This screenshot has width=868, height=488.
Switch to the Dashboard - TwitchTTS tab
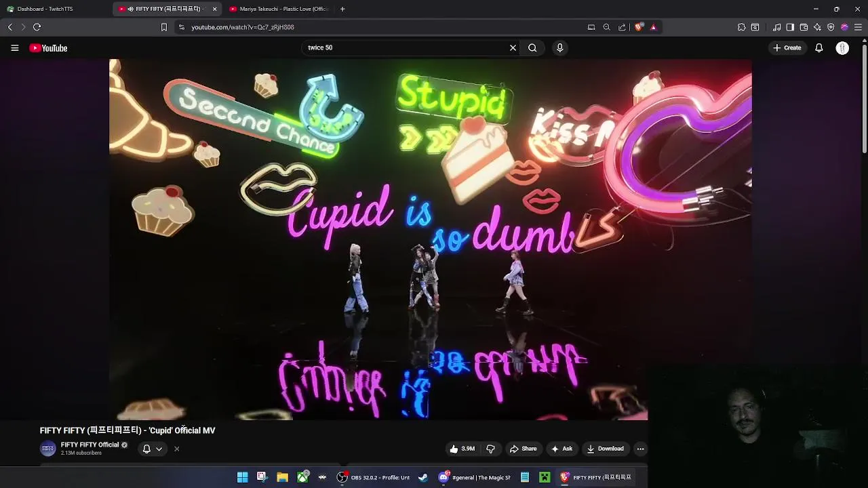(x=54, y=9)
